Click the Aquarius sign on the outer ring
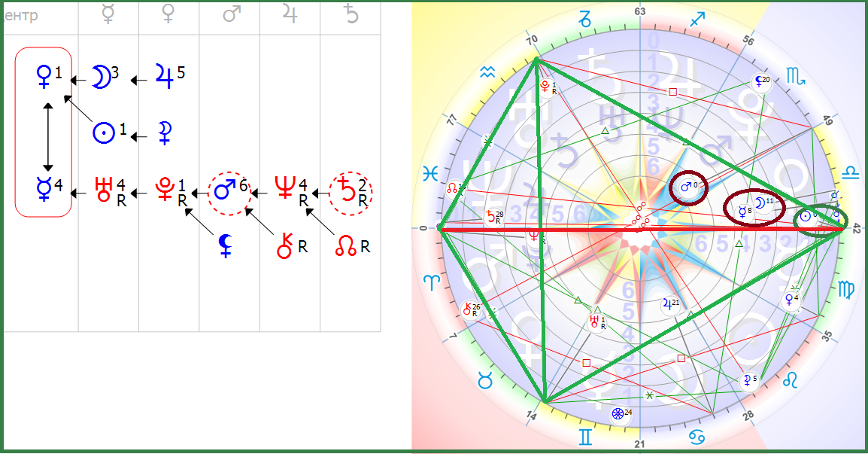This screenshot has width=868, height=454. tap(489, 72)
